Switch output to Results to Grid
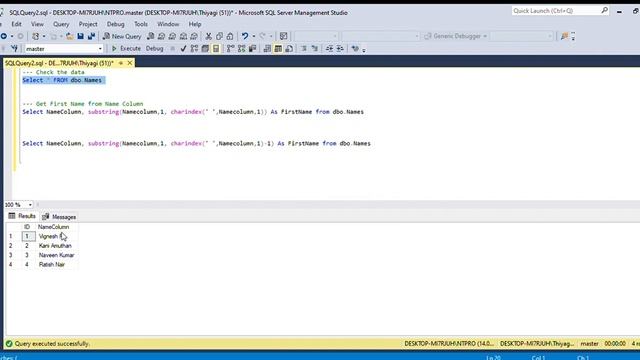Image resolution: width=640 pixels, height=360 pixels. coord(278,49)
